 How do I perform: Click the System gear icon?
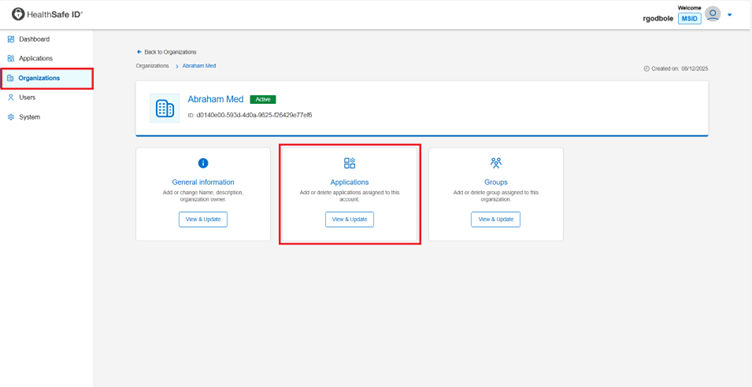click(11, 117)
